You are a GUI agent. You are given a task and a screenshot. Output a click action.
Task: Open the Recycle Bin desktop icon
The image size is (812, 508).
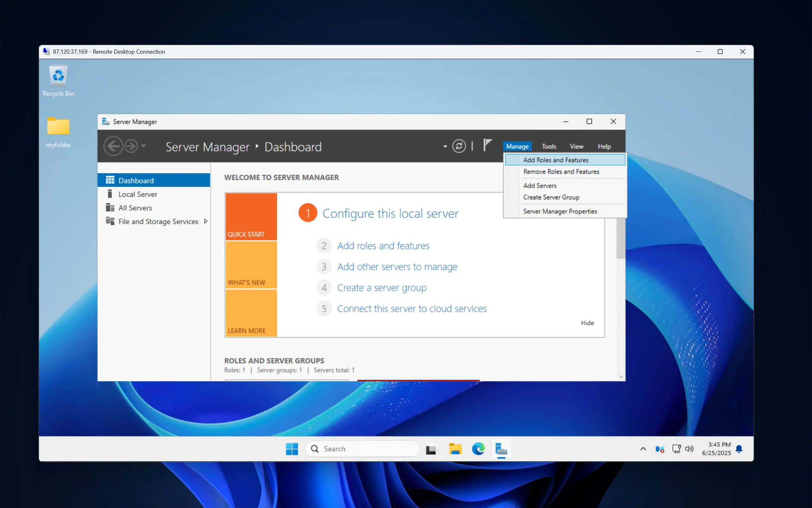(x=58, y=81)
